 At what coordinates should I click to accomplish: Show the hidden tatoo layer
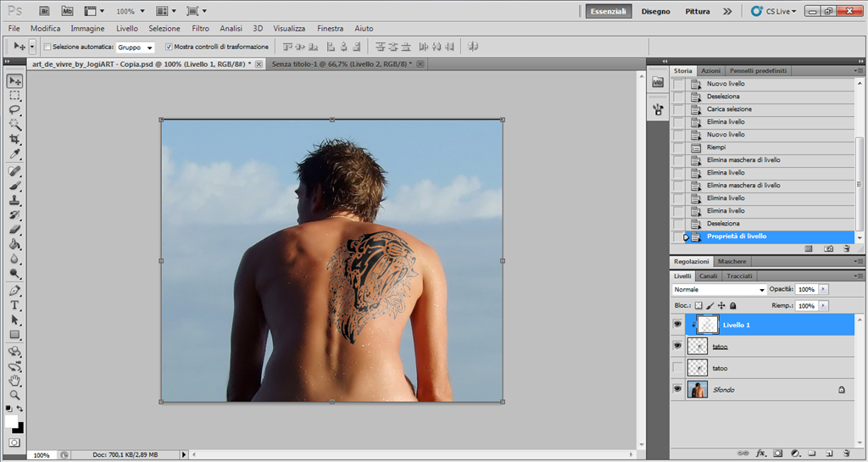click(x=677, y=367)
